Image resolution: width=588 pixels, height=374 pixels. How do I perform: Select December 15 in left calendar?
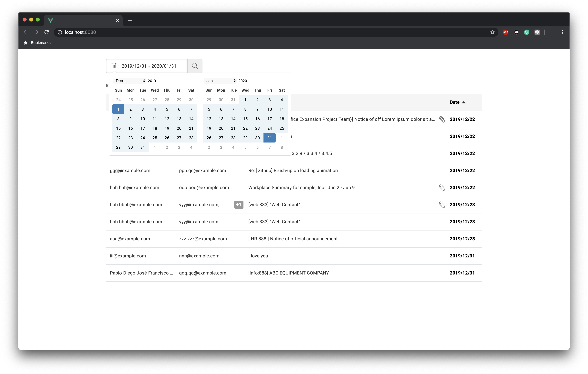(118, 129)
